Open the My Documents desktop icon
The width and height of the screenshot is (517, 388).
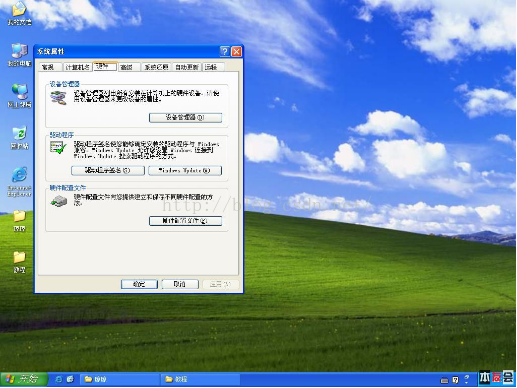[x=19, y=13]
